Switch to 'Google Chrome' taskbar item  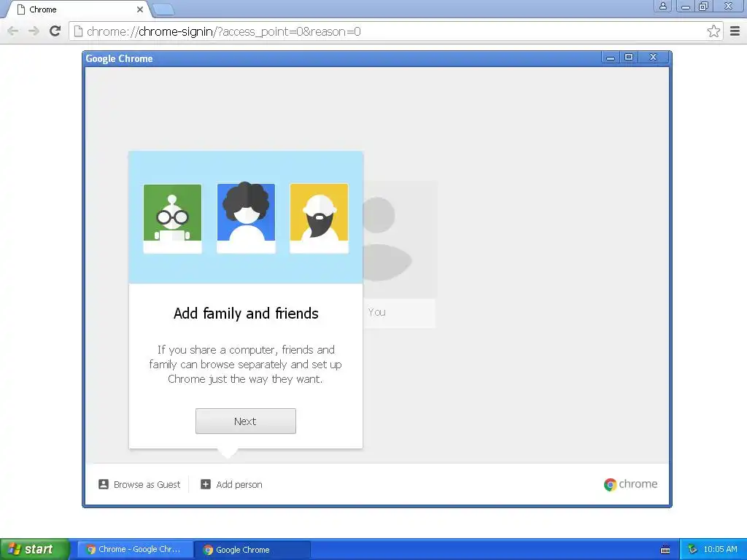click(252, 549)
